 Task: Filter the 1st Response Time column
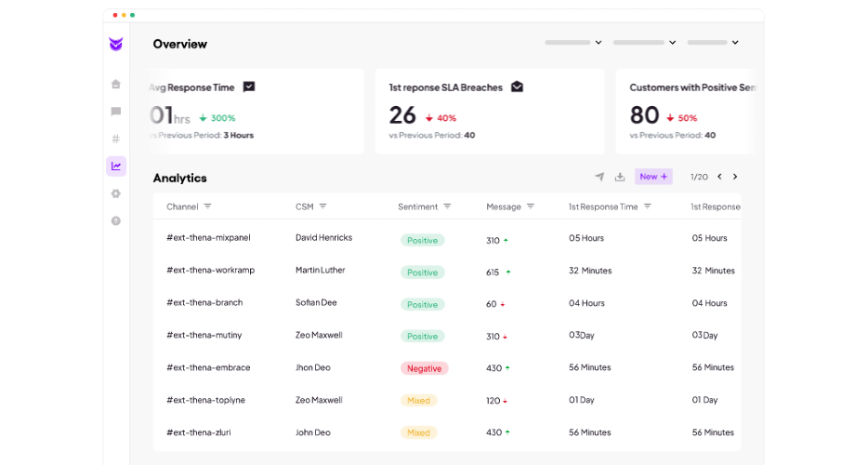[x=648, y=206]
